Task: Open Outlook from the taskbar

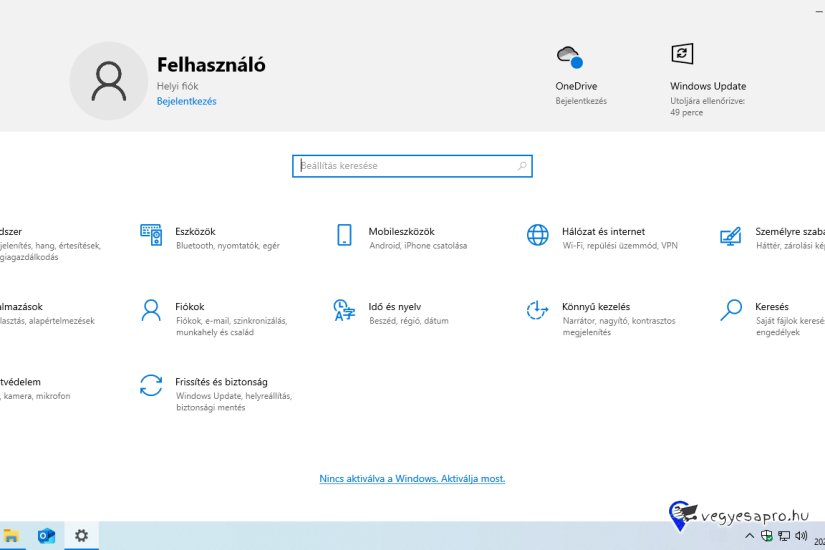Action: click(46, 536)
